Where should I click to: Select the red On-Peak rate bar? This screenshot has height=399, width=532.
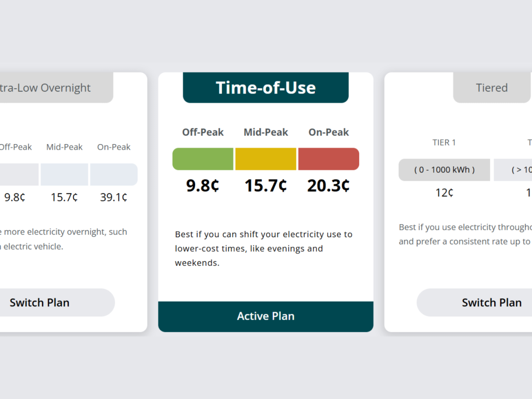point(329,159)
